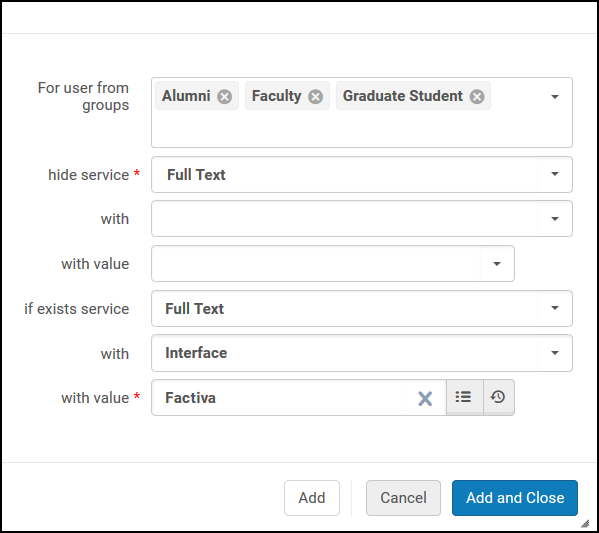
Task: Click the 'hide service' label
Action: click(x=89, y=175)
